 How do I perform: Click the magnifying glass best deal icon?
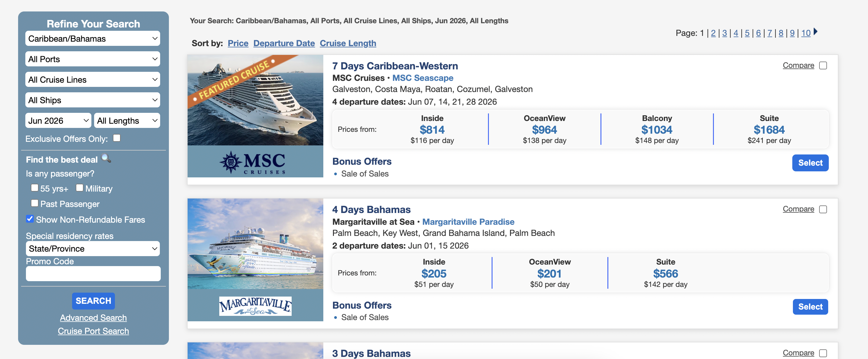106,158
